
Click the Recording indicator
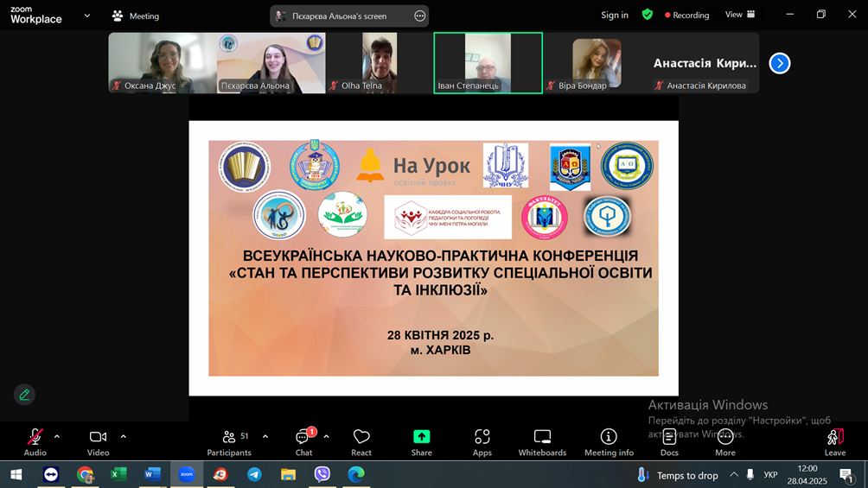pos(687,15)
